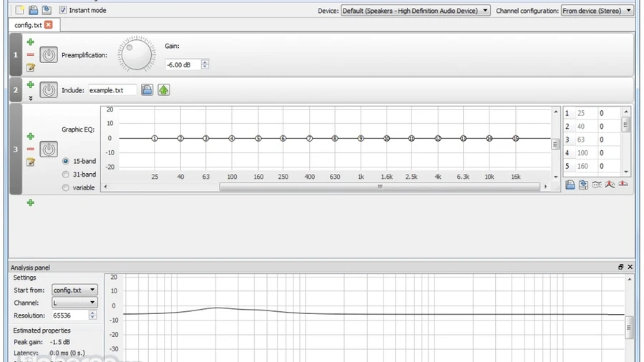Click the gain cell for band 100
The width and height of the screenshot is (644, 362).
click(609, 153)
